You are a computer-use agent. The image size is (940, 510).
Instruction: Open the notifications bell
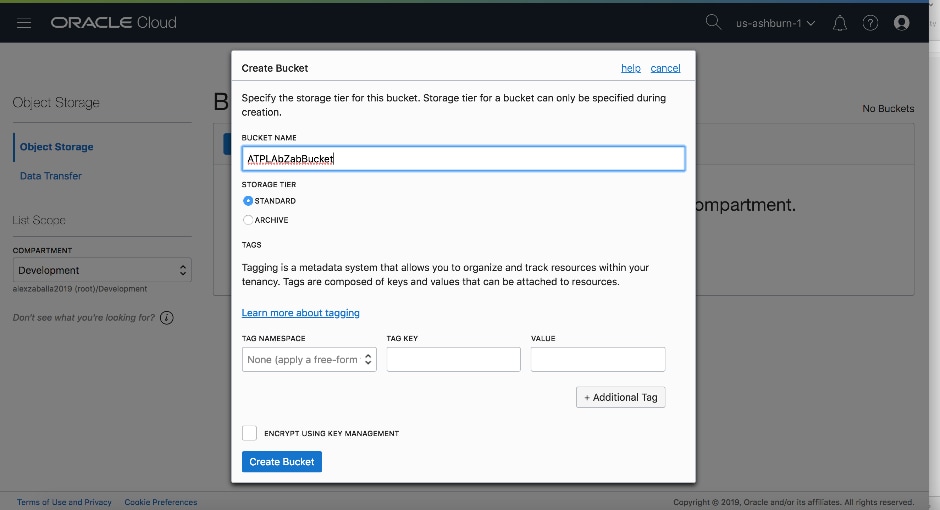[840, 23]
